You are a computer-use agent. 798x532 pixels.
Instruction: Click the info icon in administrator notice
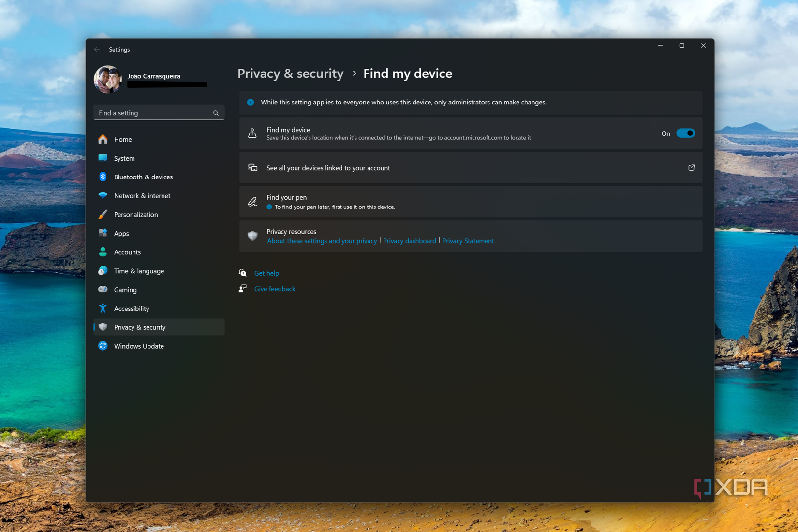pos(251,102)
